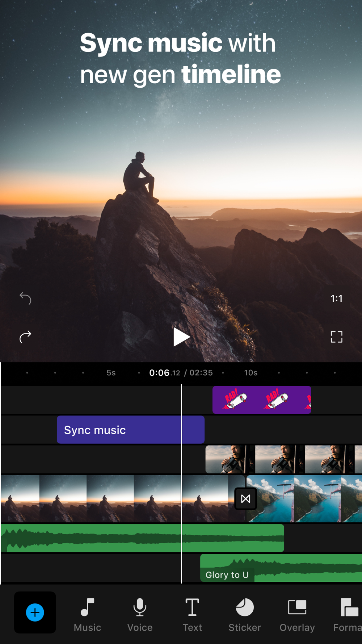This screenshot has height=644, width=362.
Task: Tap the 5s timeline ruler mark
Action: pyautogui.click(x=111, y=373)
